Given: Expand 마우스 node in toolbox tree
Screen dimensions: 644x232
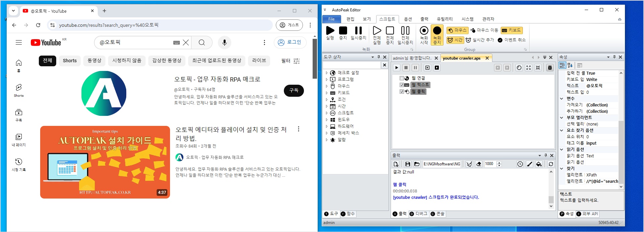Looking at the screenshot, I should 327,86.
